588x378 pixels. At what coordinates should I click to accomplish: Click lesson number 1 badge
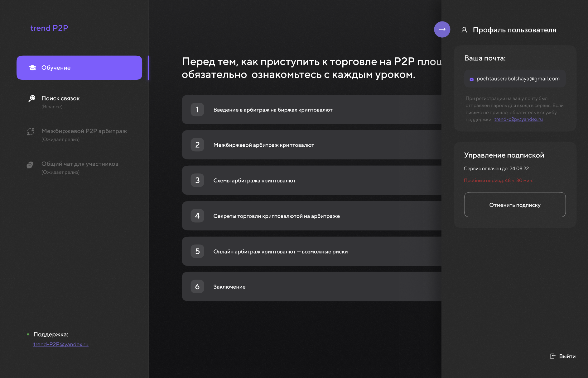pyautogui.click(x=197, y=110)
